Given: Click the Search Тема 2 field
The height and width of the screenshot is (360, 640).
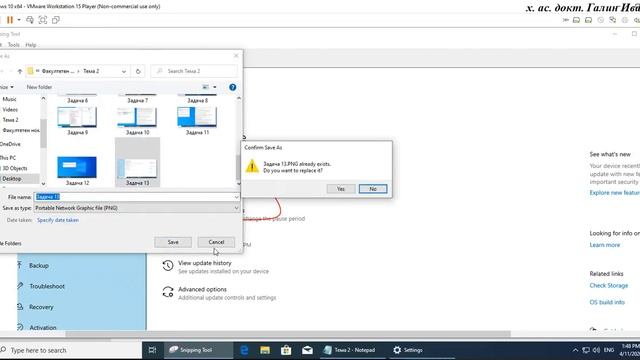Looking at the screenshot, I should 194,71.
